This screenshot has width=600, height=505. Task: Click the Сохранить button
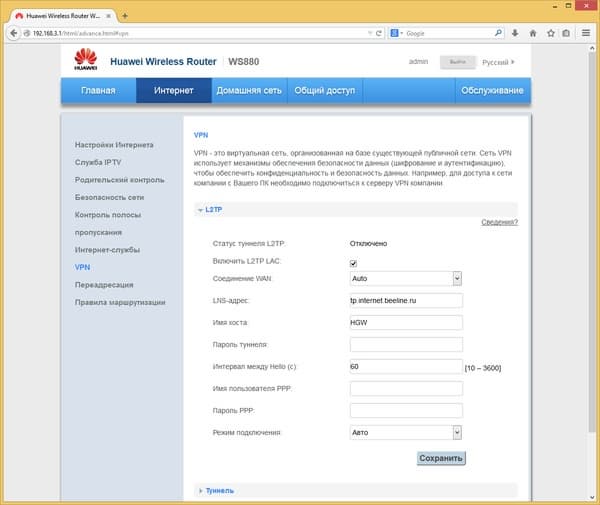441,458
